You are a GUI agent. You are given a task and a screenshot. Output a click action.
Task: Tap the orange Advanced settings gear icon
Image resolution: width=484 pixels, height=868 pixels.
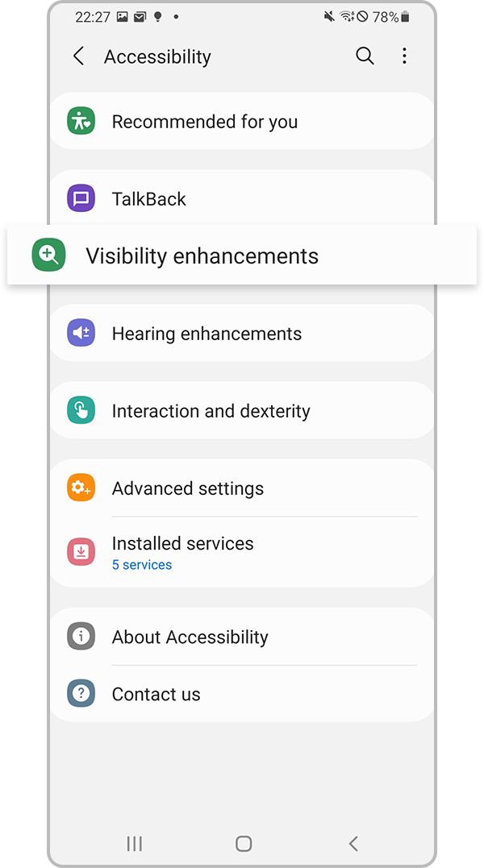click(x=81, y=488)
